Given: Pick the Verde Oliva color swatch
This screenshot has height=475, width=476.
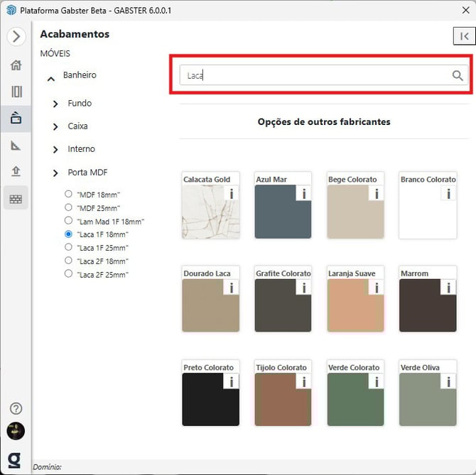Looking at the screenshot, I should pyautogui.click(x=427, y=399).
